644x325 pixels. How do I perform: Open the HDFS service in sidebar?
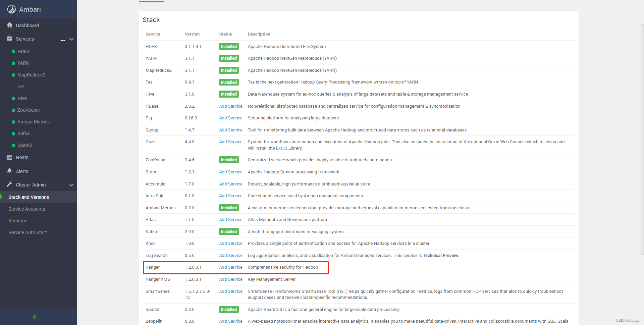coord(23,51)
